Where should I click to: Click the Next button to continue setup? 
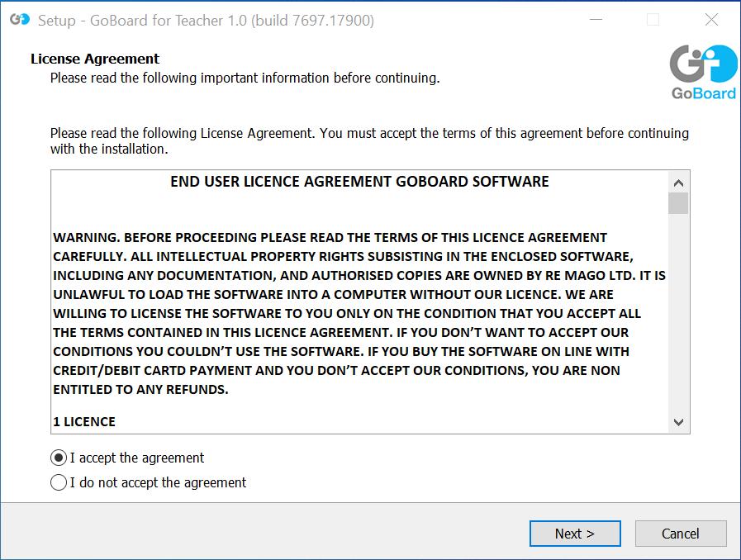click(x=575, y=534)
